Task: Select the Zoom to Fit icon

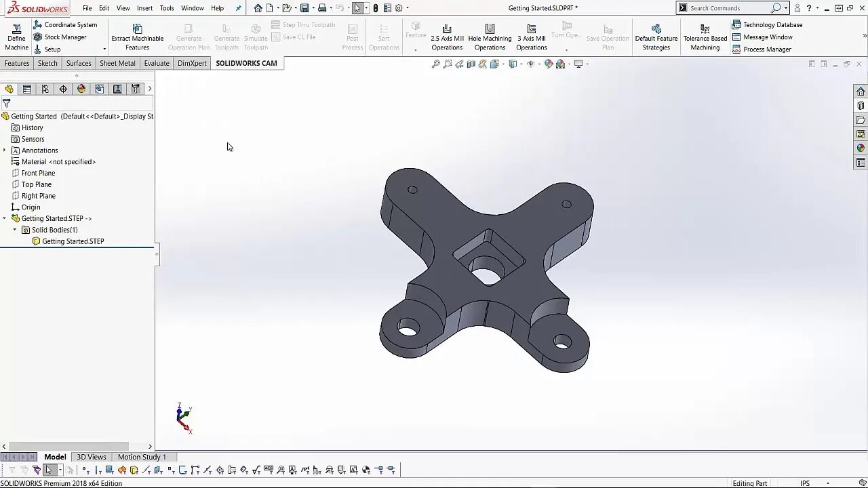Action: coord(435,63)
